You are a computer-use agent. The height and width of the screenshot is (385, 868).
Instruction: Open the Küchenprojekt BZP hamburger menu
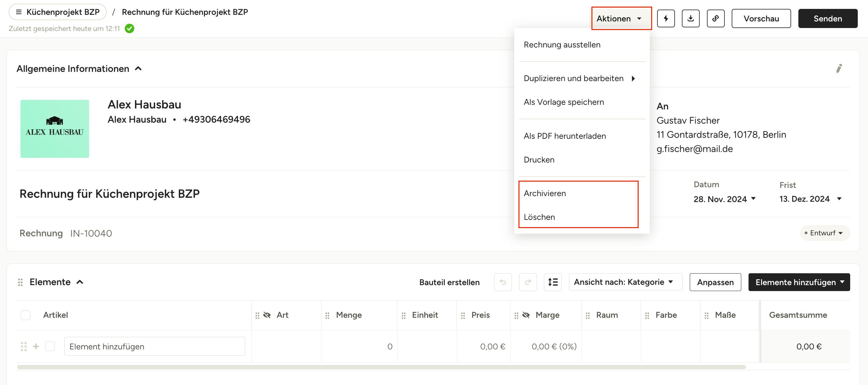click(x=19, y=12)
